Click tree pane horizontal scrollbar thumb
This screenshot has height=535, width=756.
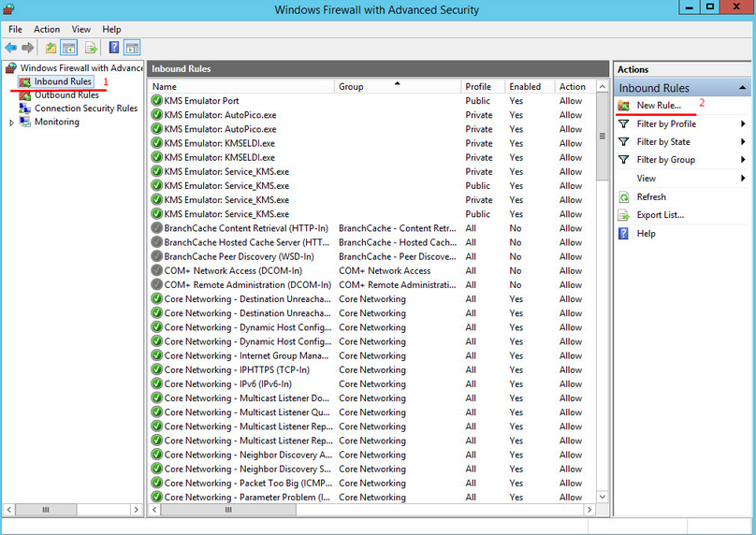tap(46, 510)
